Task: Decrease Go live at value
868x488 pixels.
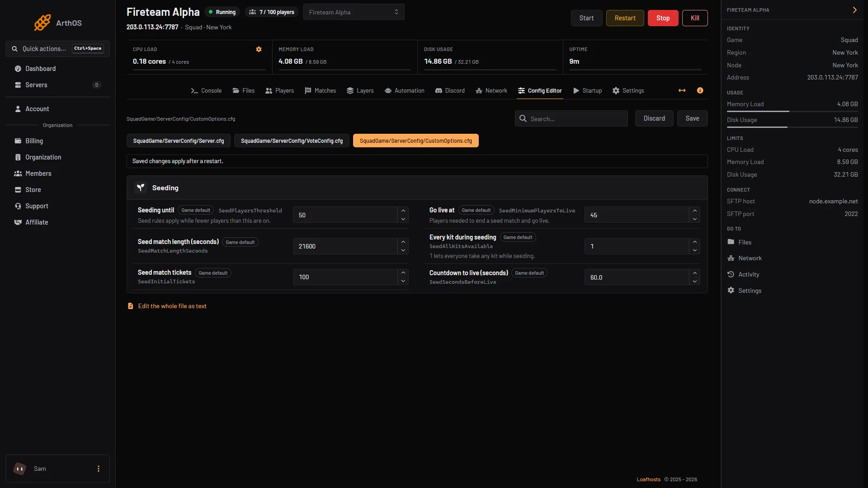Action: (695, 219)
